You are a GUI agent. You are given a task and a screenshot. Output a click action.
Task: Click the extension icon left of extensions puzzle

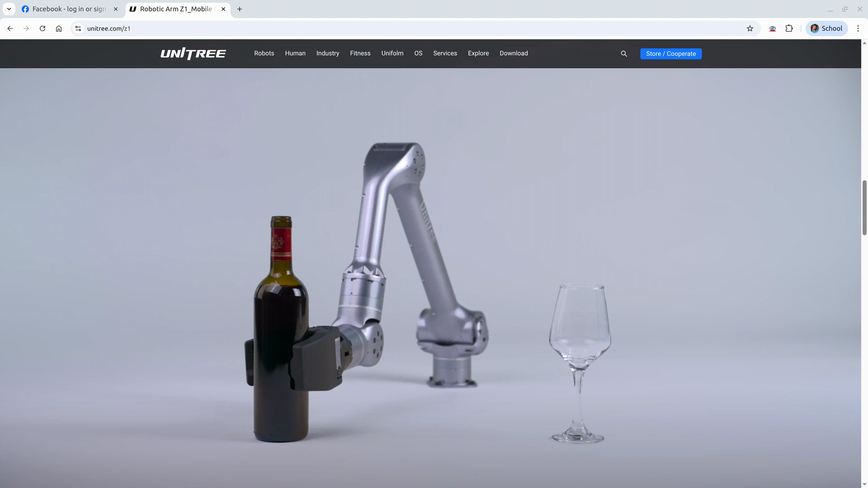pyautogui.click(x=772, y=28)
